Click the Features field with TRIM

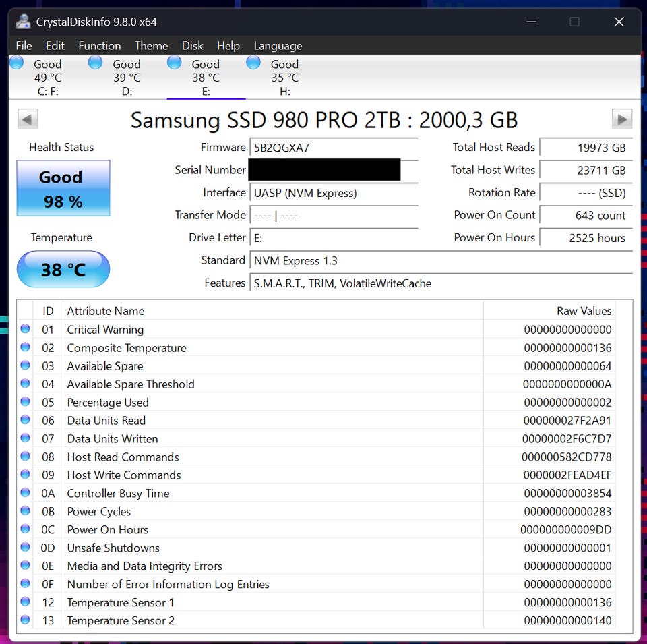441,283
